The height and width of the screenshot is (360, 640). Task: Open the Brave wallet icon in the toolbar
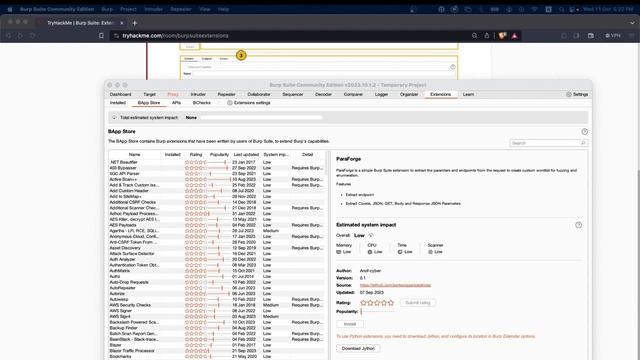591,36
